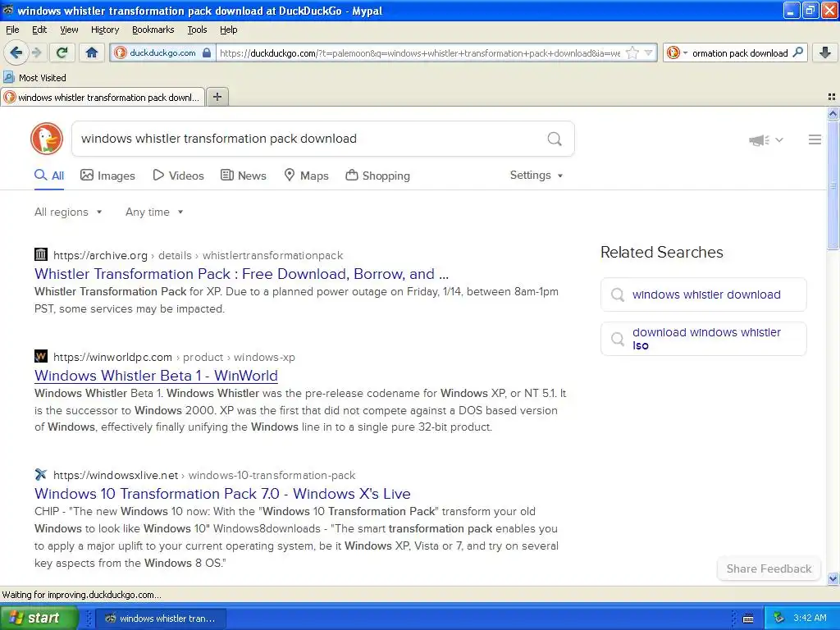Open the File menu
840x630 pixels.
12,30
